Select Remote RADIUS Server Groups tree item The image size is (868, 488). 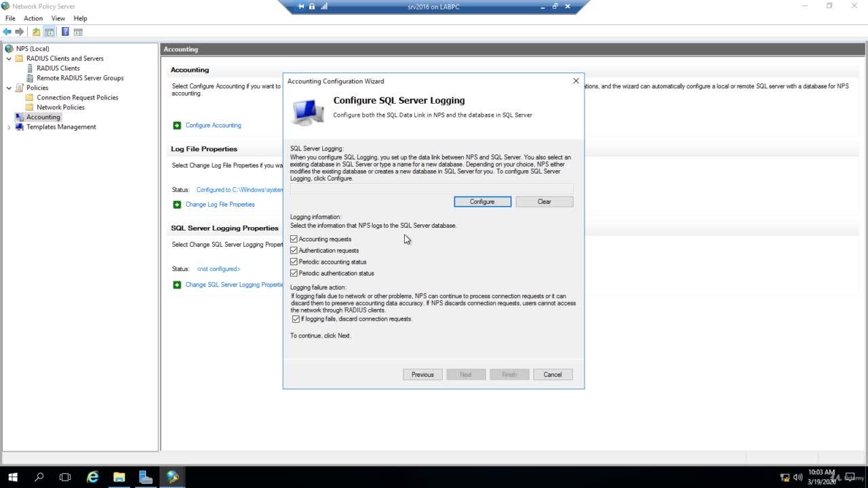point(80,78)
